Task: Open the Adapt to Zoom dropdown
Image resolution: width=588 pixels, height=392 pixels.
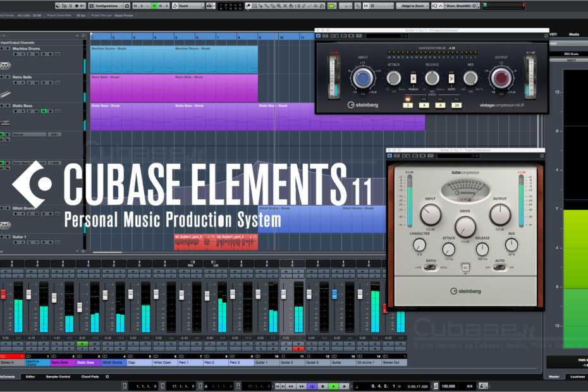Action: 412,6
